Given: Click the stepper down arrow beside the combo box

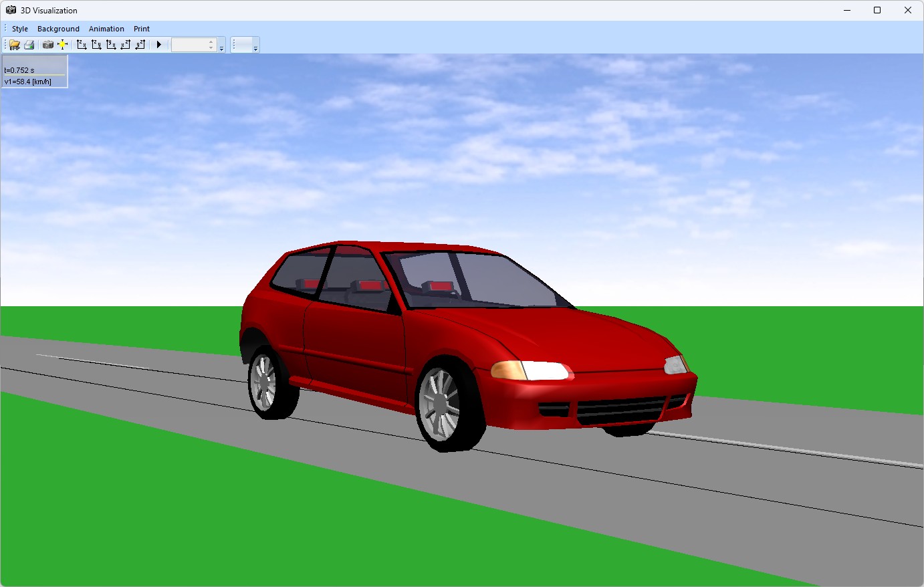Looking at the screenshot, I should [x=211, y=47].
